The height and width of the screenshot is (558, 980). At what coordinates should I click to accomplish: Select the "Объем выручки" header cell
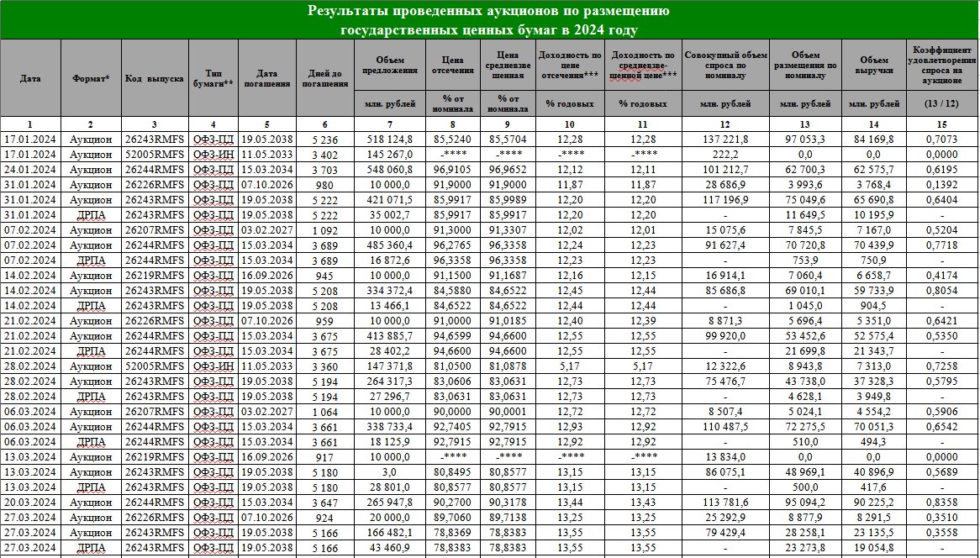[x=874, y=65]
